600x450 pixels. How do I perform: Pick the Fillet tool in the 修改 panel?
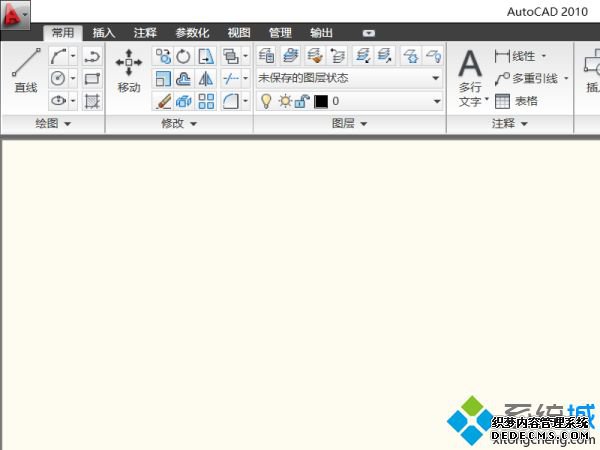tap(231, 101)
